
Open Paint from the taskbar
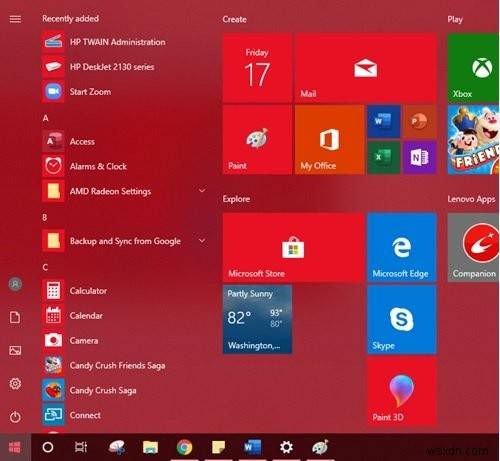tap(320, 447)
